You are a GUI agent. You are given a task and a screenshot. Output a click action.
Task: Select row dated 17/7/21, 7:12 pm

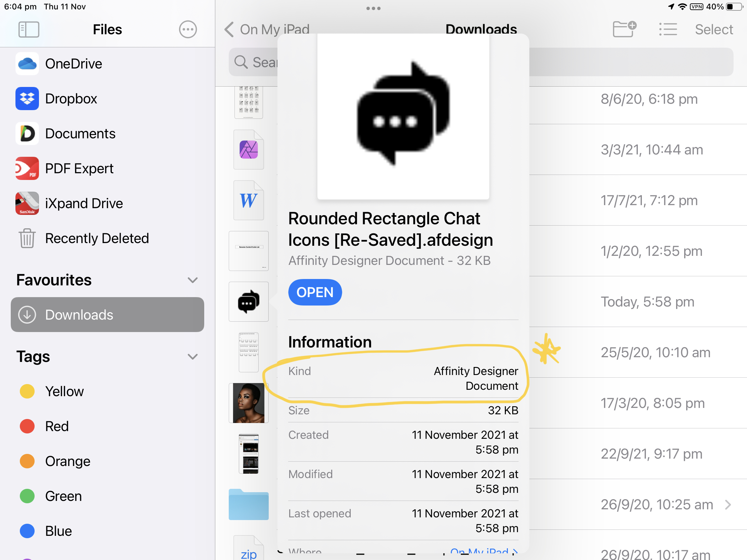pos(649,200)
